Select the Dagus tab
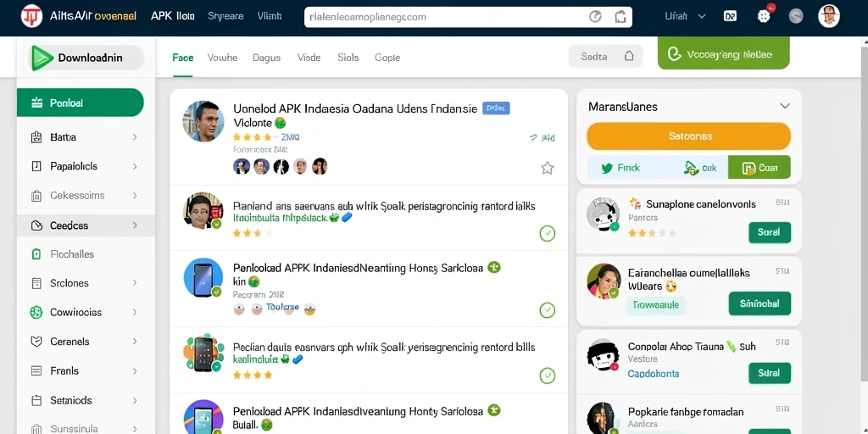868x434 pixels. click(x=266, y=58)
